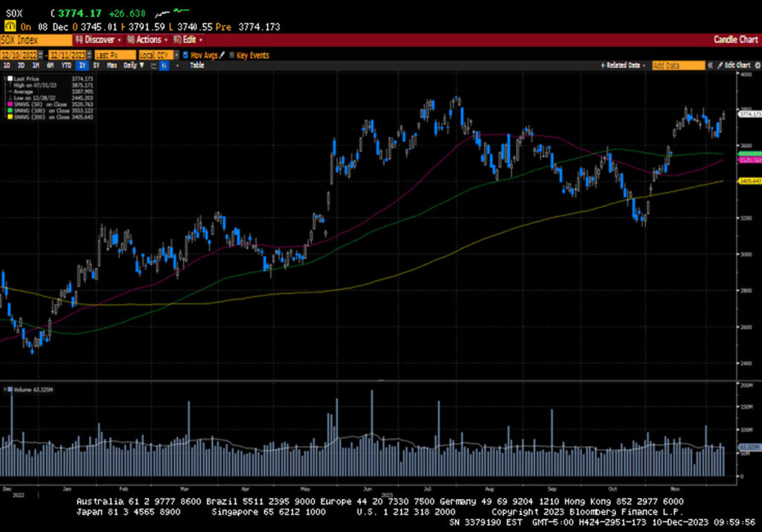Click the Add Data input field
The width and height of the screenshot is (762, 532).
click(678, 65)
